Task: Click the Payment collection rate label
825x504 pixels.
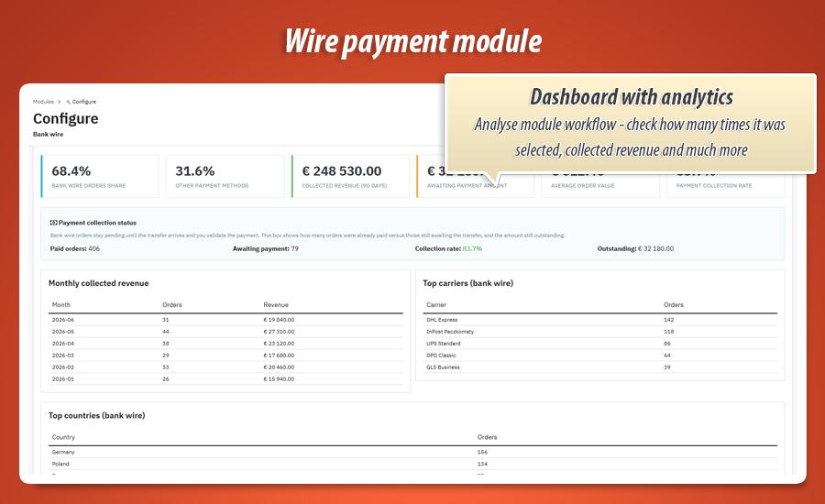Action: [x=714, y=186]
